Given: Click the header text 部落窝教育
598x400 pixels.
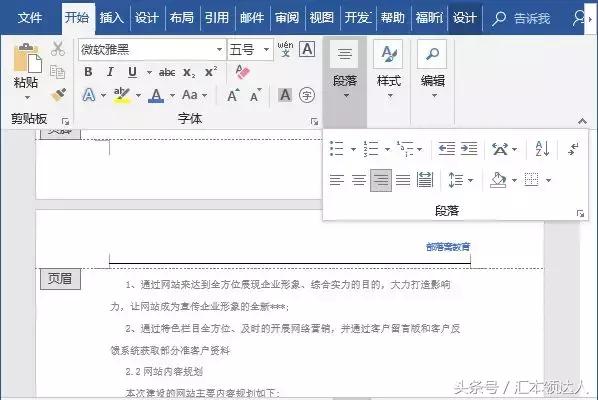Looking at the screenshot, I should click(x=448, y=247).
